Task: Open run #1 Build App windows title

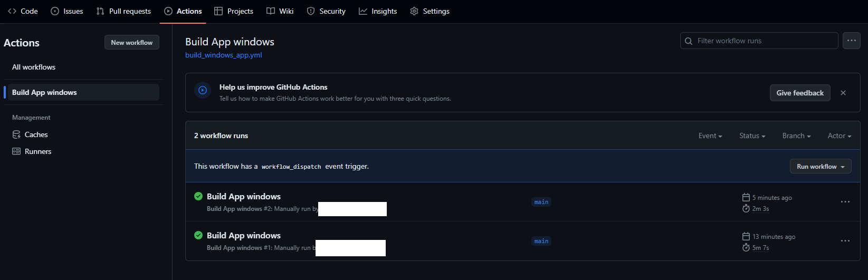Action: [244, 235]
